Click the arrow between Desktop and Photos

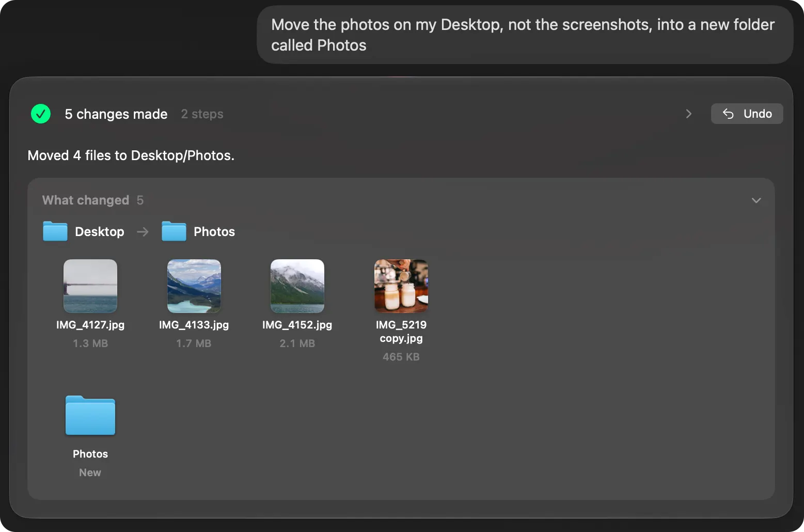click(143, 232)
